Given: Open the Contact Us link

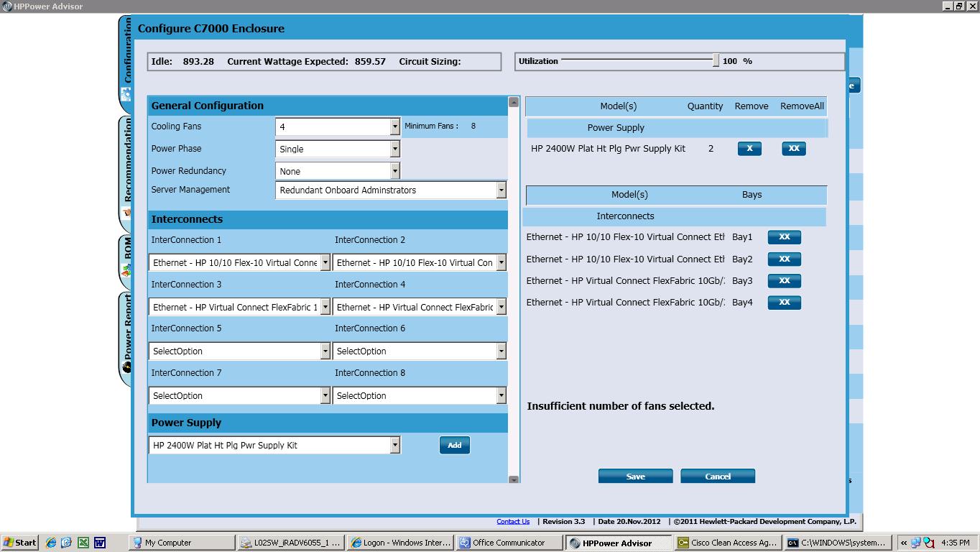Looking at the screenshot, I should click(512, 521).
